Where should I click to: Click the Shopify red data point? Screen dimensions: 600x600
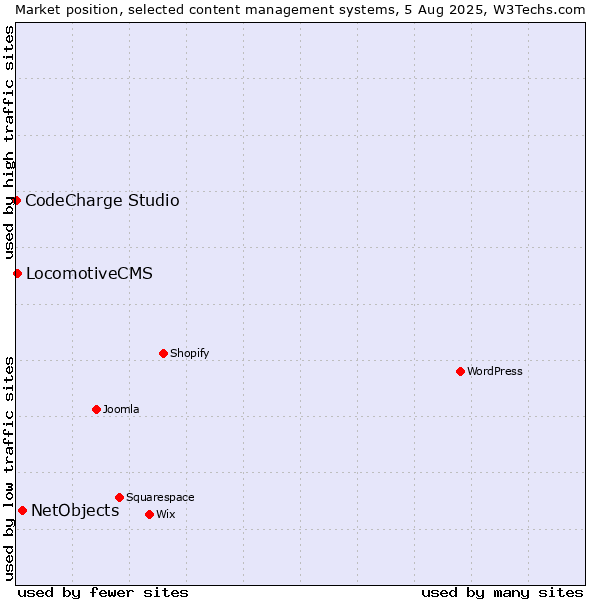click(x=163, y=353)
